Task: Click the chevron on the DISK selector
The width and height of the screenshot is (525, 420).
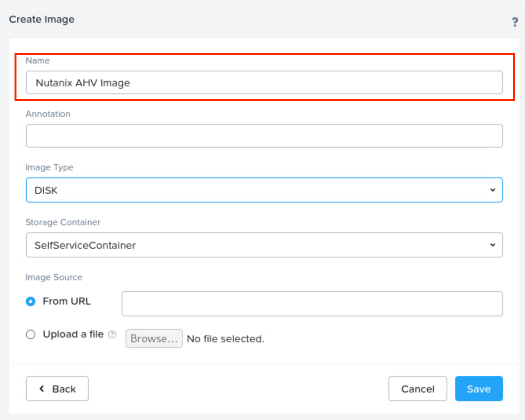Action: (493, 190)
